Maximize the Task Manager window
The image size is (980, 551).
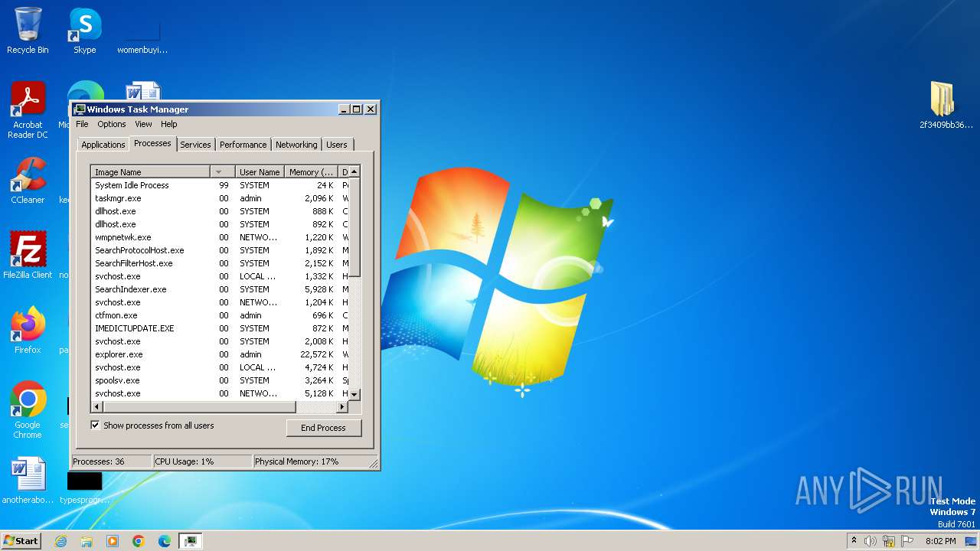click(356, 109)
